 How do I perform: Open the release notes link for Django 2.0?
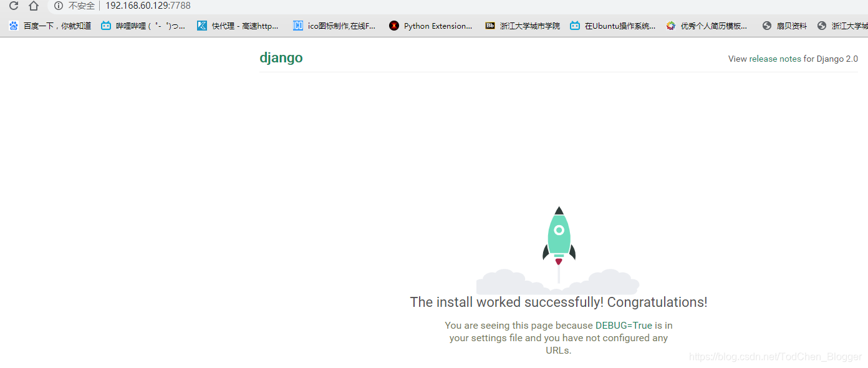click(775, 59)
